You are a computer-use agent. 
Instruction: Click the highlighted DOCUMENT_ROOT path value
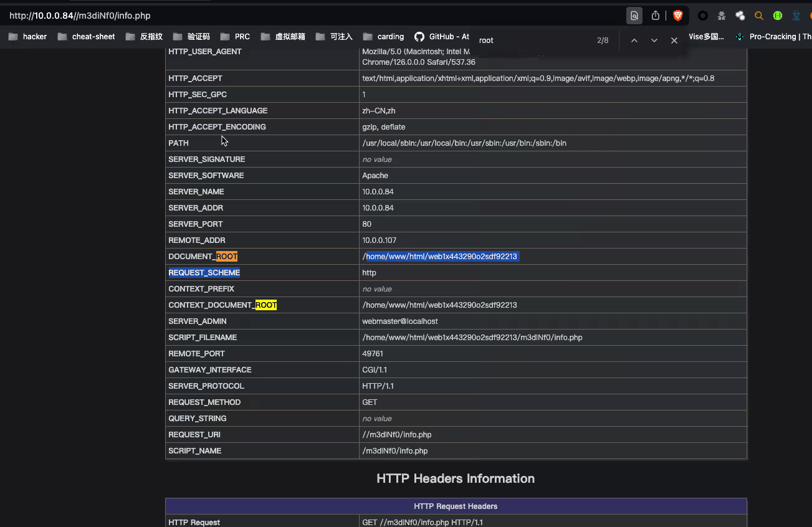pos(441,257)
